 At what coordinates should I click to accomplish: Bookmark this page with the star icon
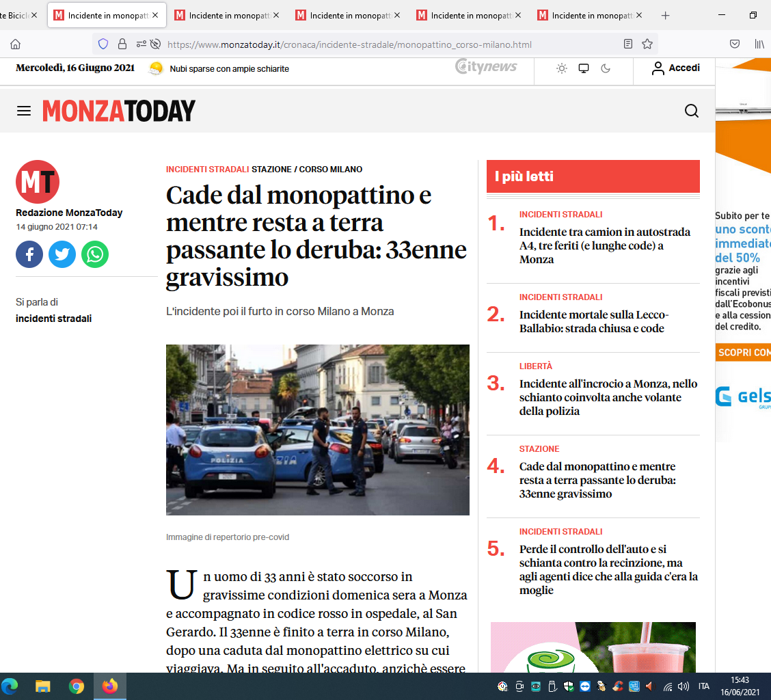click(x=647, y=44)
